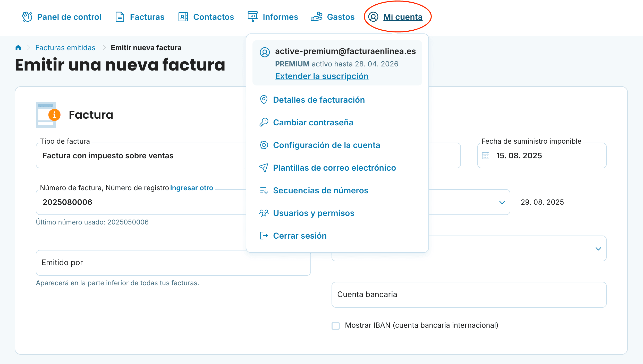Click the users icon beside Usuarios y permisos
643x364 pixels.
264,213
